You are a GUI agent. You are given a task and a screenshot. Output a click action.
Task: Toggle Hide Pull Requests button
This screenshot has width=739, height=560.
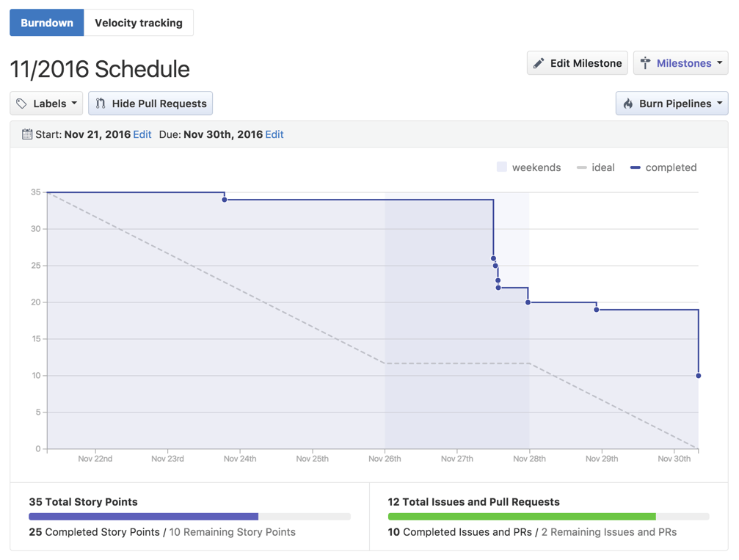tap(150, 103)
